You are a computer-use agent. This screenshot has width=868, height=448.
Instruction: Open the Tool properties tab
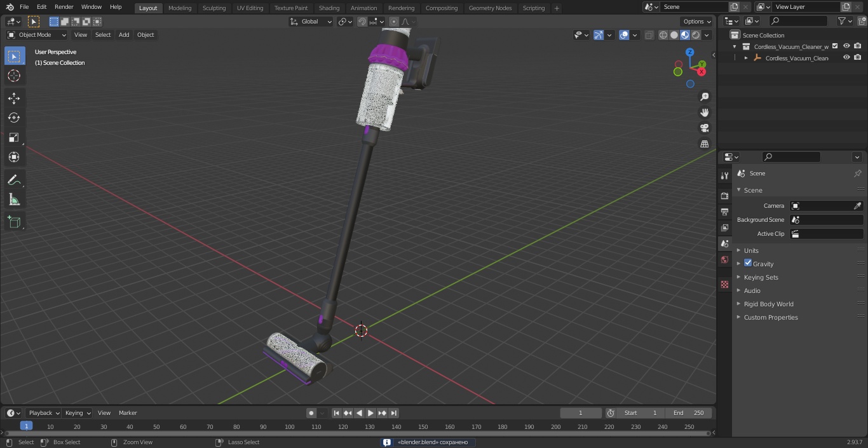724,175
